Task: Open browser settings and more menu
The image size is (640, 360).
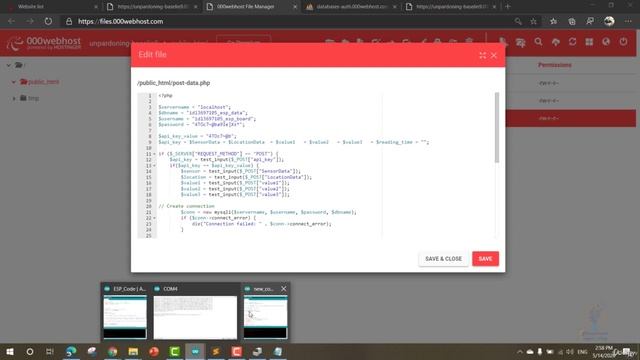Action: [x=628, y=21]
